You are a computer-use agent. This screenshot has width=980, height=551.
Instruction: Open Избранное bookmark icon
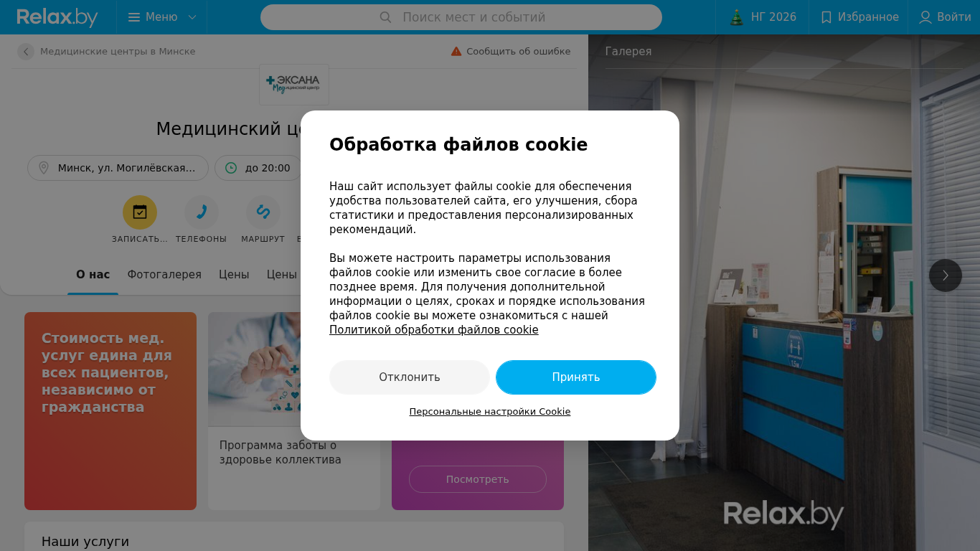pyautogui.click(x=826, y=17)
